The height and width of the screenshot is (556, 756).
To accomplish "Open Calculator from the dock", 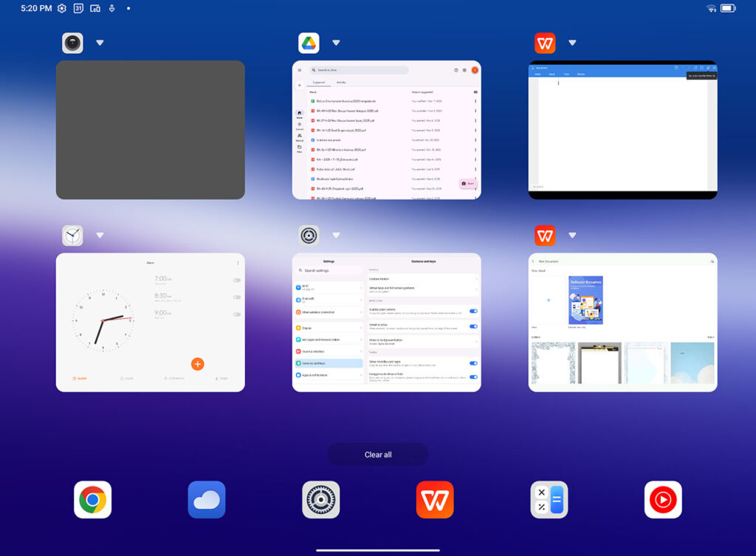I will 549,500.
